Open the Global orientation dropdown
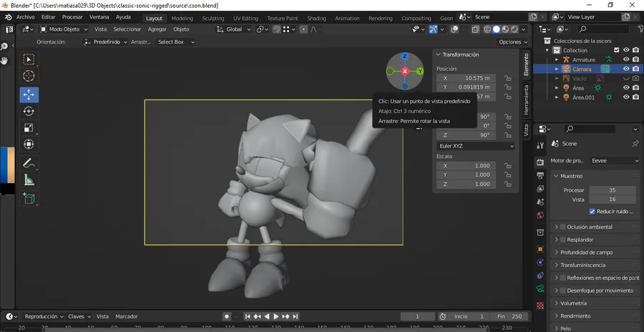Screen dimensions: 644x332 [235, 29]
